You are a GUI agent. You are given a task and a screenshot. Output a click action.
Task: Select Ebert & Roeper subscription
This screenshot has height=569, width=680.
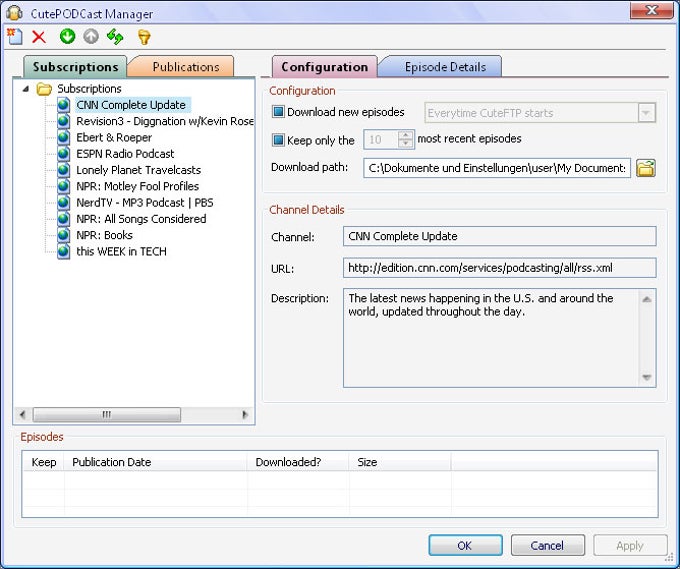point(114,137)
